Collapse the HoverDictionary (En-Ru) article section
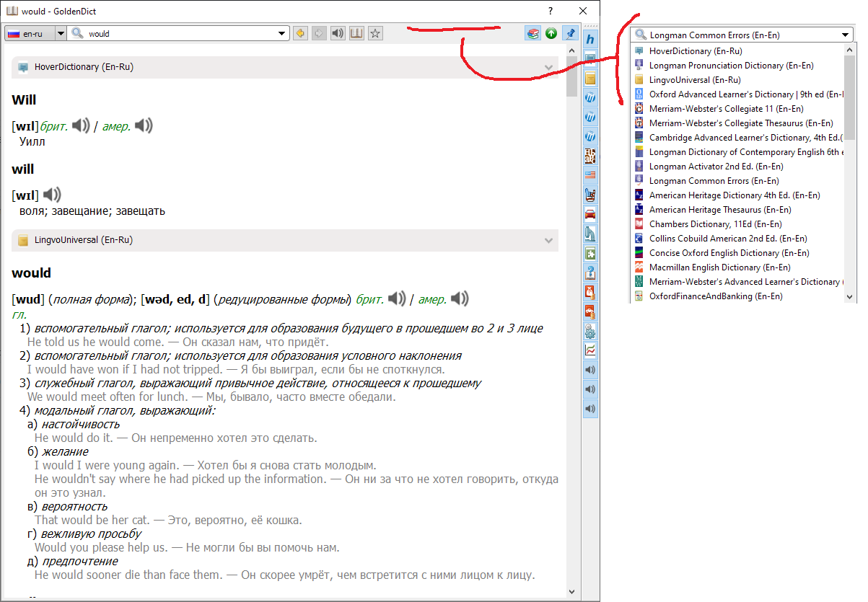The height and width of the screenshot is (602, 868). click(x=548, y=66)
